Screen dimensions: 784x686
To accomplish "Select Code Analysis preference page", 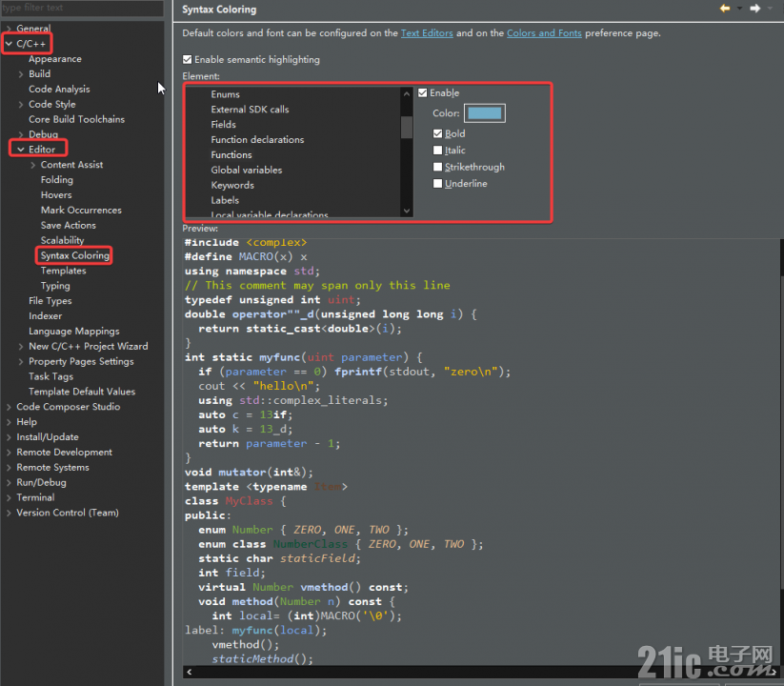I will (x=59, y=89).
